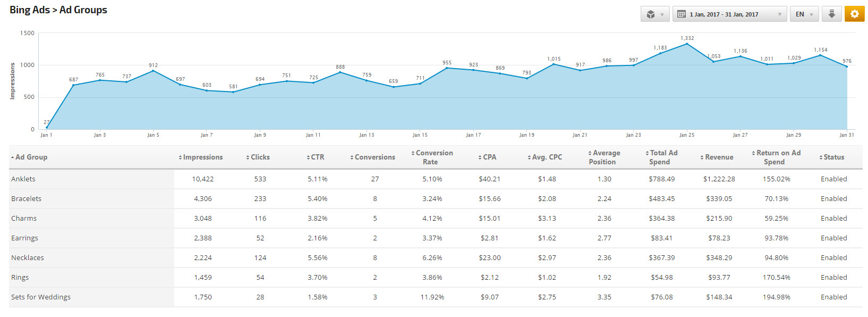Sort table by Revenue column header

pyautogui.click(x=717, y=157)
